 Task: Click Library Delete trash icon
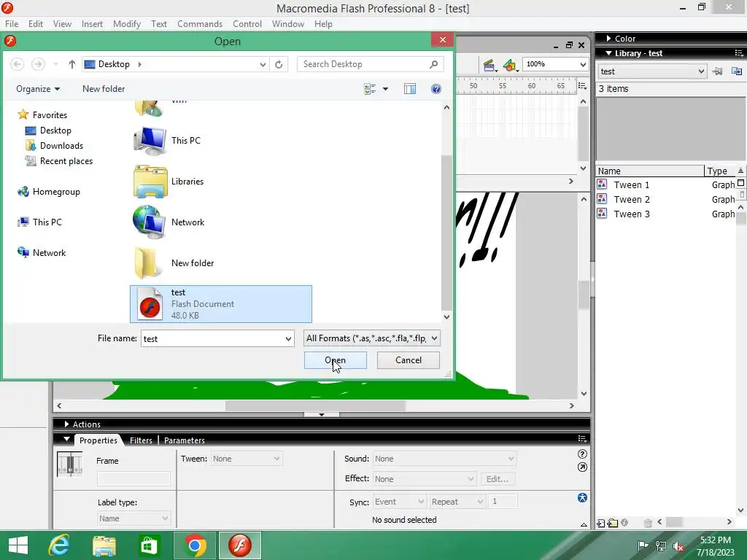click(x=648, y=523)
